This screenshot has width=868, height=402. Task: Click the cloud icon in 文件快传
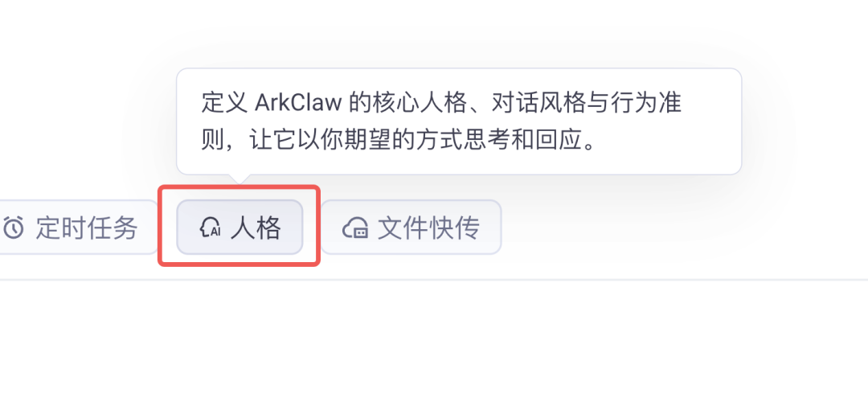(355, 228)
